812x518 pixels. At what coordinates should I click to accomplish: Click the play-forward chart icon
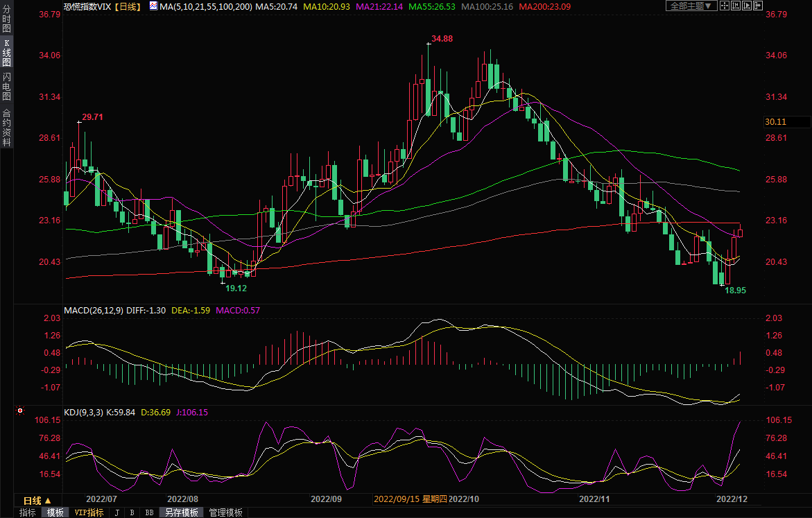tap(746, 6)
